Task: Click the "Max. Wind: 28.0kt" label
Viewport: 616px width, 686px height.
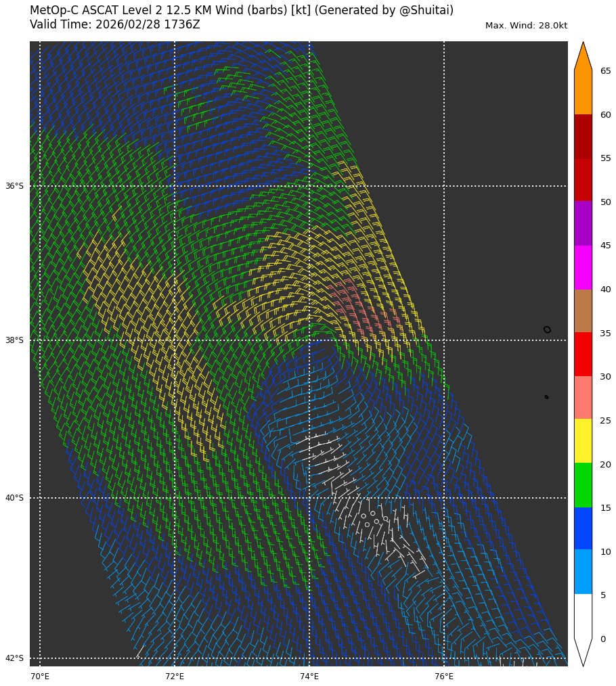Action: point(526,26)
